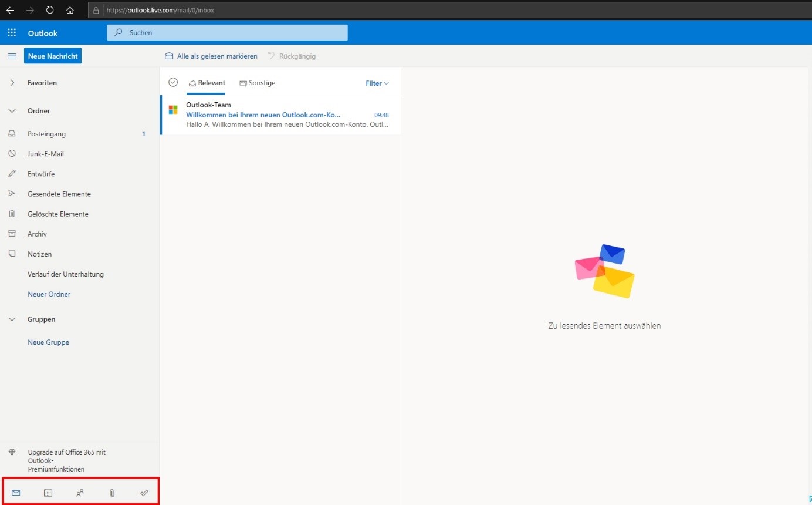Viewport: 812px width, 505px height.
Task: Reload the page with the refresh icon
Action: tap(50, 10)
